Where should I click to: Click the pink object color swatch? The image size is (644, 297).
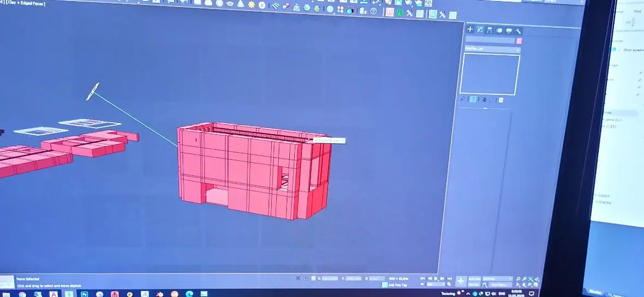[x=519, y=41]
